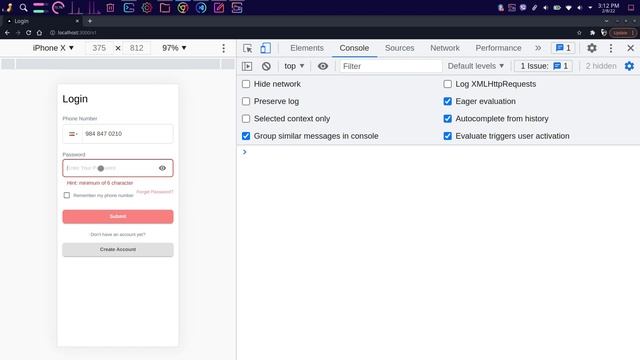640x360 pixels.
Task: Uncheck Evaluate triggers user activation
Action: pyautogui.click(x=447, y=136)
